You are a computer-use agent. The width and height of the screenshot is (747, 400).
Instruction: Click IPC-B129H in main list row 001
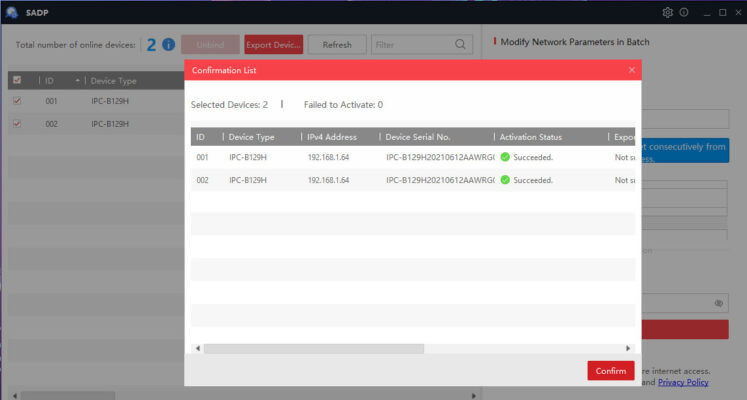coord(110,101)
